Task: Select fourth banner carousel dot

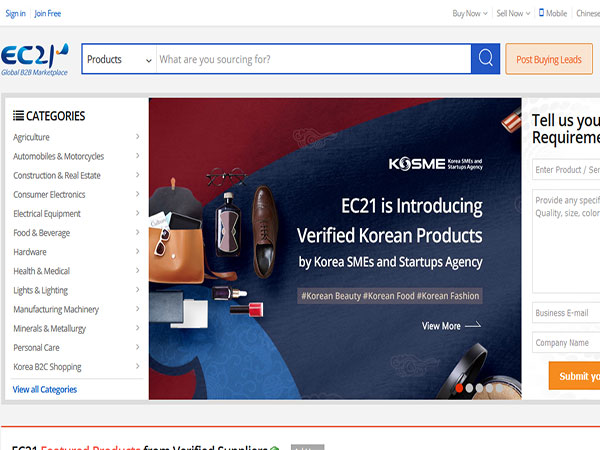Action: click(489, 388)
